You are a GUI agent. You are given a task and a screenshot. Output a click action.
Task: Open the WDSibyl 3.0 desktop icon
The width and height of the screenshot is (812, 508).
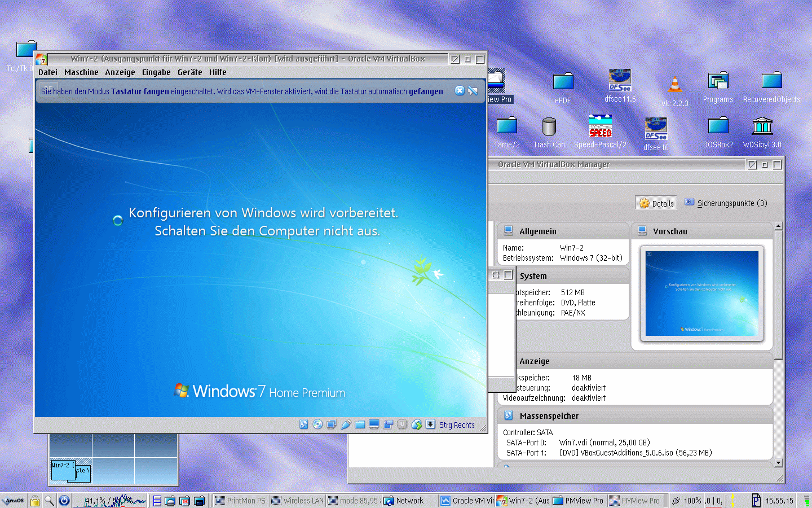tap(762, 133)
